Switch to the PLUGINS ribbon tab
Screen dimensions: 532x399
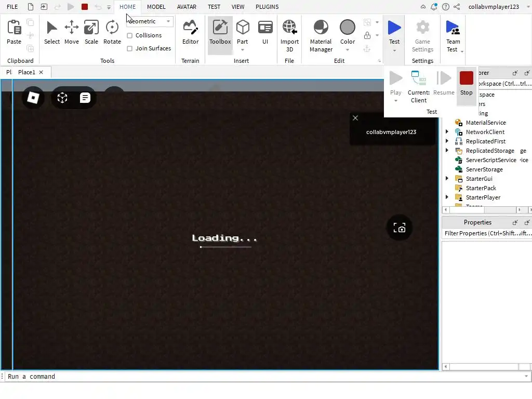point(267,7)
